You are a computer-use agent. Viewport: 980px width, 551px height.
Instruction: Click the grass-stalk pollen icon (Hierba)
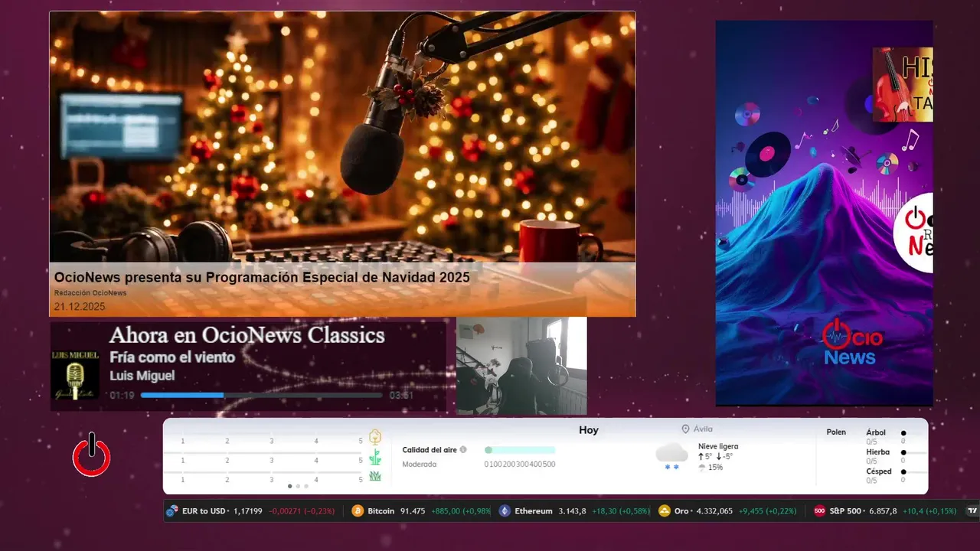click(375, 458)
